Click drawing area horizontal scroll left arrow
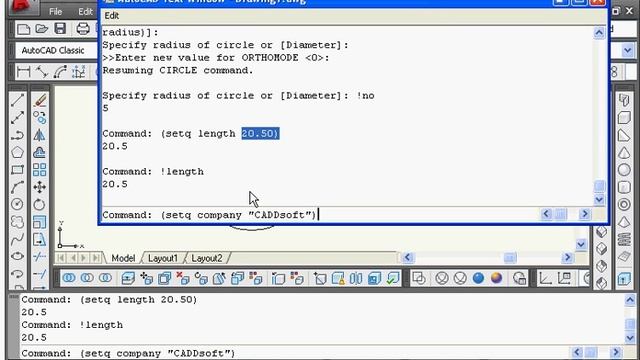The width and height of the screenshot is (640, 360). coord(407,258)
